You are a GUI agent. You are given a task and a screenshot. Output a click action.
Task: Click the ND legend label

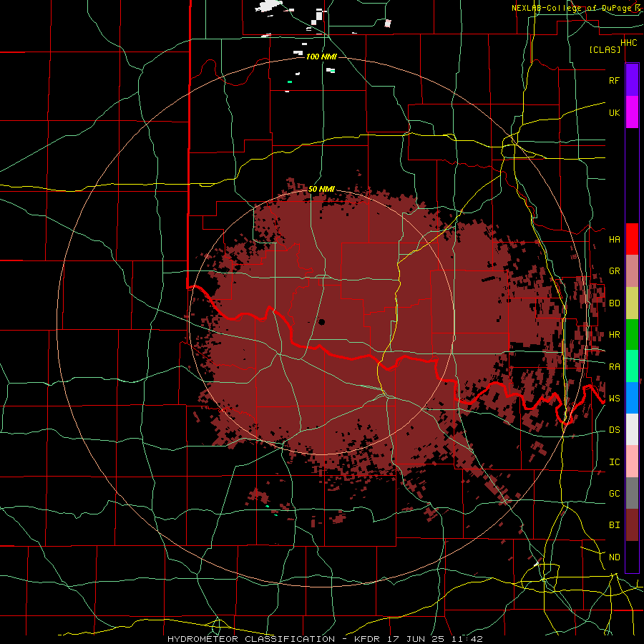click(614, 557)
